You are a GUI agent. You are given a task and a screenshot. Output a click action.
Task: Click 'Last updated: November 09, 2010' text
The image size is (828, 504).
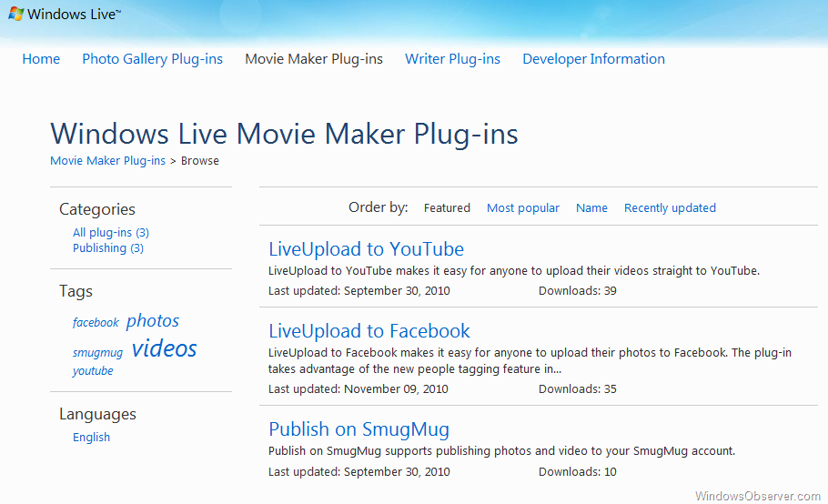358,389
